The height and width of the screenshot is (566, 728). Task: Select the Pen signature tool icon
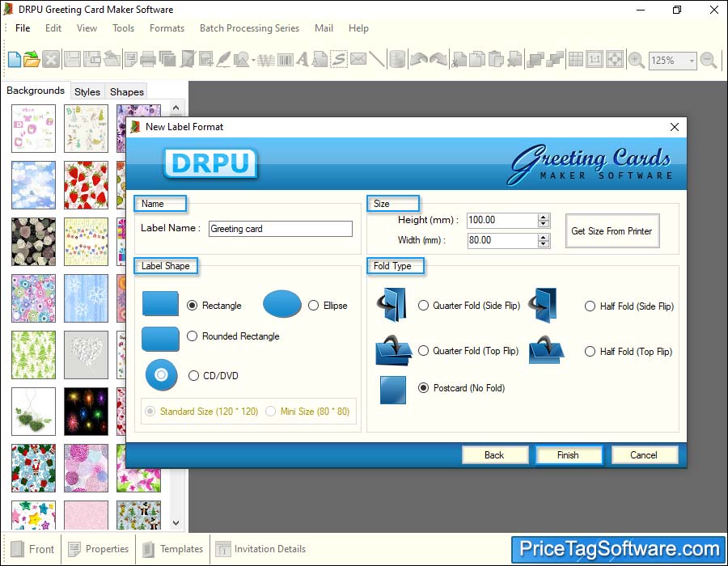pyautogui.click(x=224, y=60)
